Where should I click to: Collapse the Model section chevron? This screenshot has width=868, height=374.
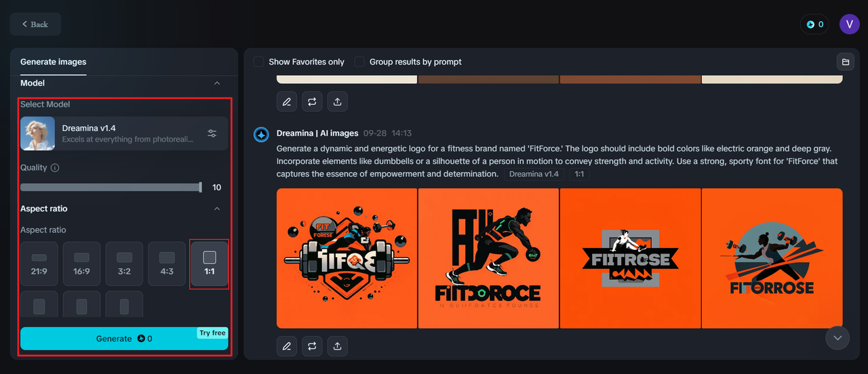[217, 83]
